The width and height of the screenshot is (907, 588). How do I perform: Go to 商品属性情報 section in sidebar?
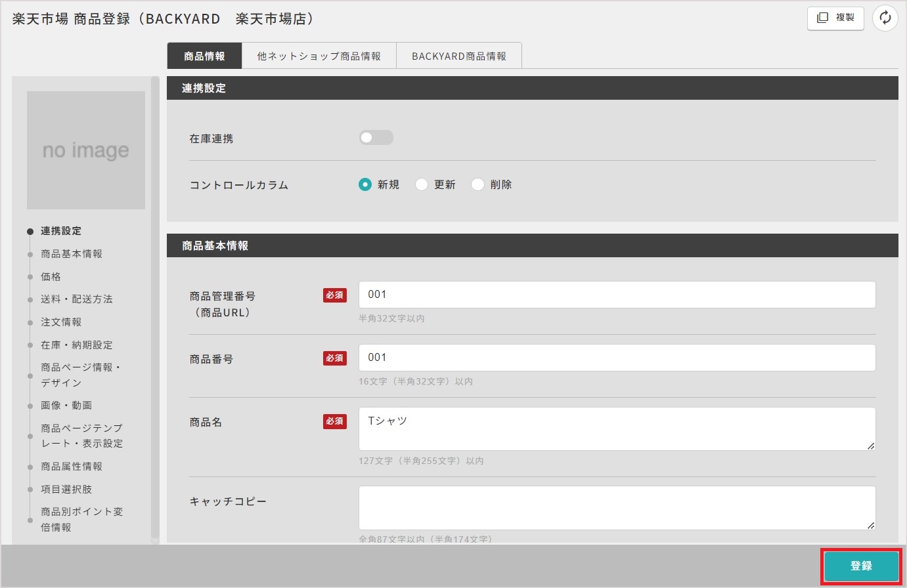pos(72,467)
